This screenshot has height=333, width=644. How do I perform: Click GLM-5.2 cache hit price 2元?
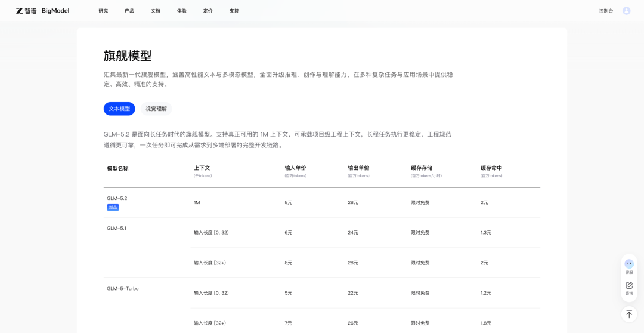tap(484, 203)
